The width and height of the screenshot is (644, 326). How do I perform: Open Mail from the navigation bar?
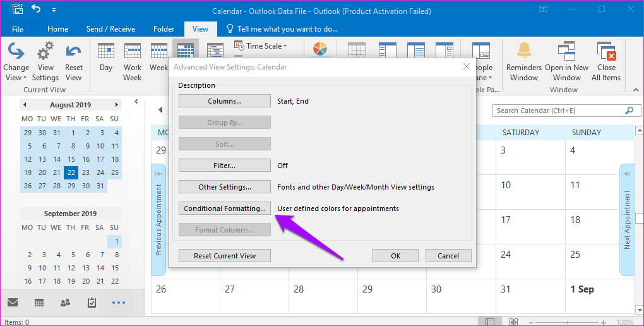[13, 303]
